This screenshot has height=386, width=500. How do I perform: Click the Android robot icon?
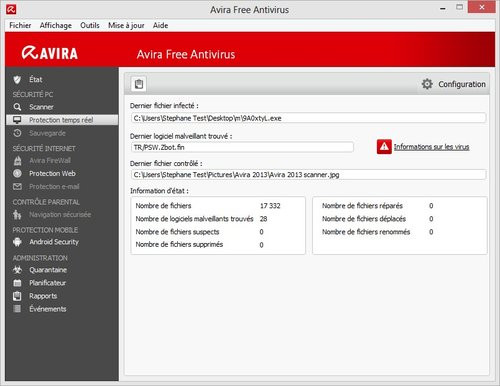[17, 242]
